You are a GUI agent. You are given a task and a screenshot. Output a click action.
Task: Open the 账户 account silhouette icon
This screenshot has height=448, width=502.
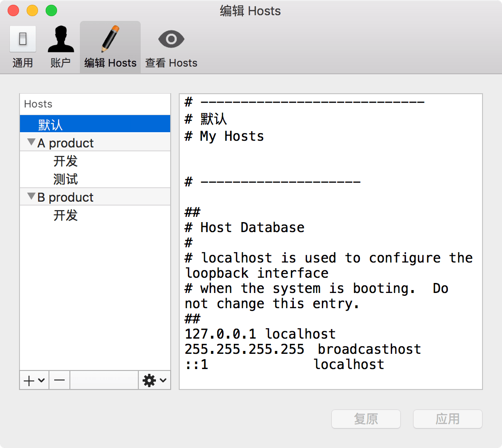point(61,39)
